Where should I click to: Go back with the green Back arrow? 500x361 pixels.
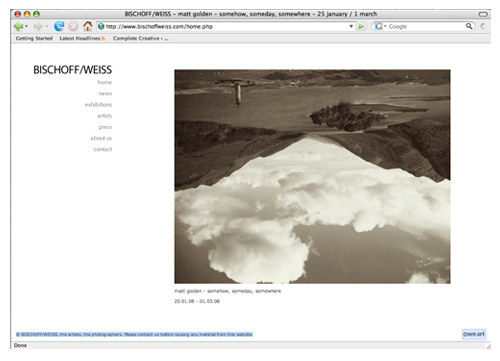(x=18, y=26)
